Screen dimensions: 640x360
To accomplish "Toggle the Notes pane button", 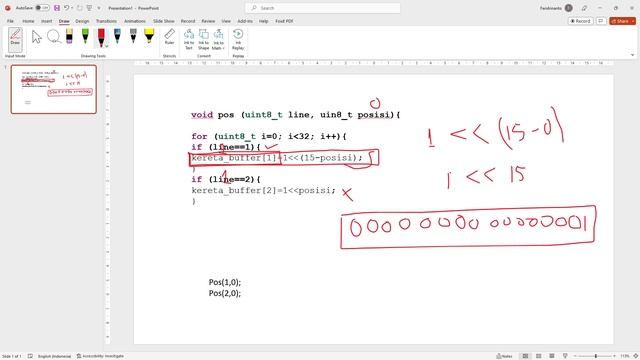I will pos(504,356).
